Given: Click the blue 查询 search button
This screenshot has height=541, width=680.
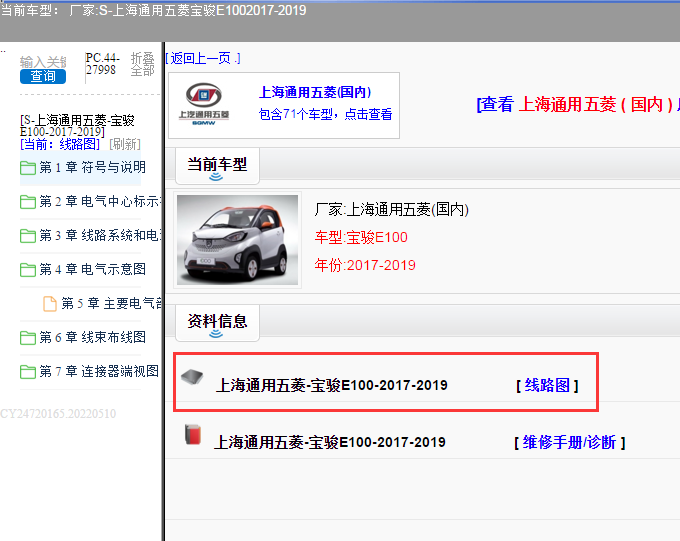Looking at the screenshot, I should click(43, 76).
